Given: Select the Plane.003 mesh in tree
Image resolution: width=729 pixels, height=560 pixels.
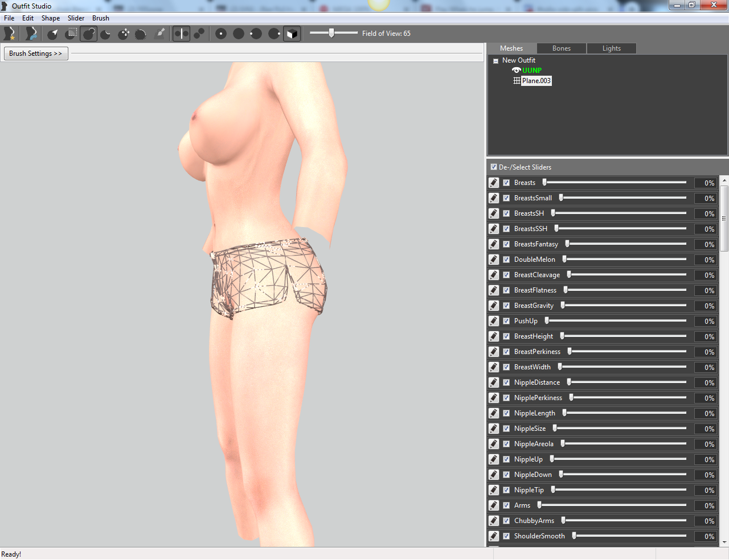Looking at the screenshot, I should [536, 81].
